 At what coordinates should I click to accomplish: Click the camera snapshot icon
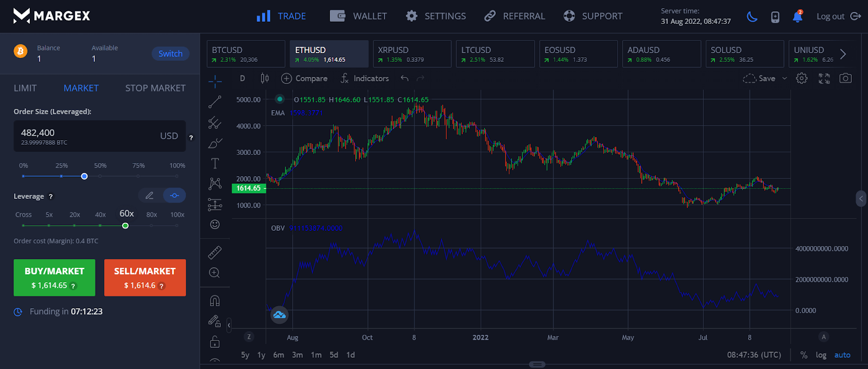click(x=845, y=79)
